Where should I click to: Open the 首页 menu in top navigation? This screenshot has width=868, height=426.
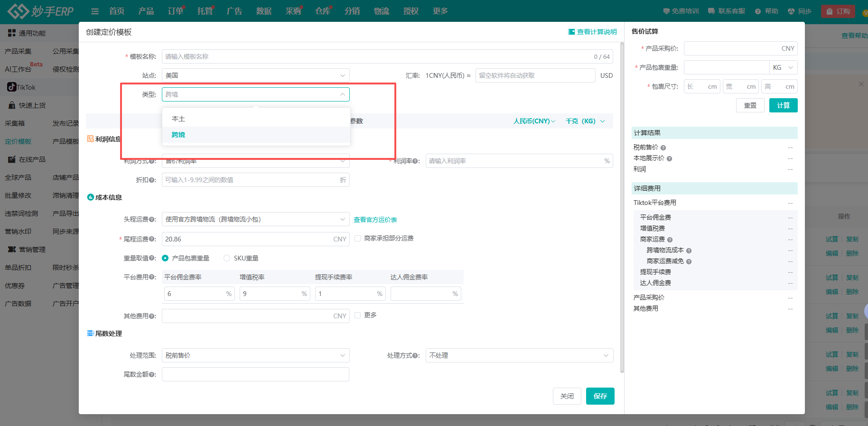point(117,11)
